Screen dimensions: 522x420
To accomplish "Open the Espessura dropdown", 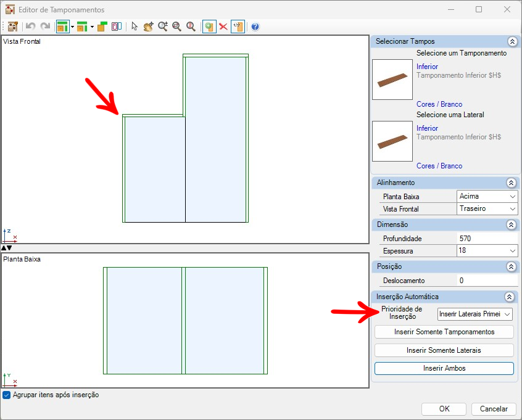I will [x=487, y=250].
